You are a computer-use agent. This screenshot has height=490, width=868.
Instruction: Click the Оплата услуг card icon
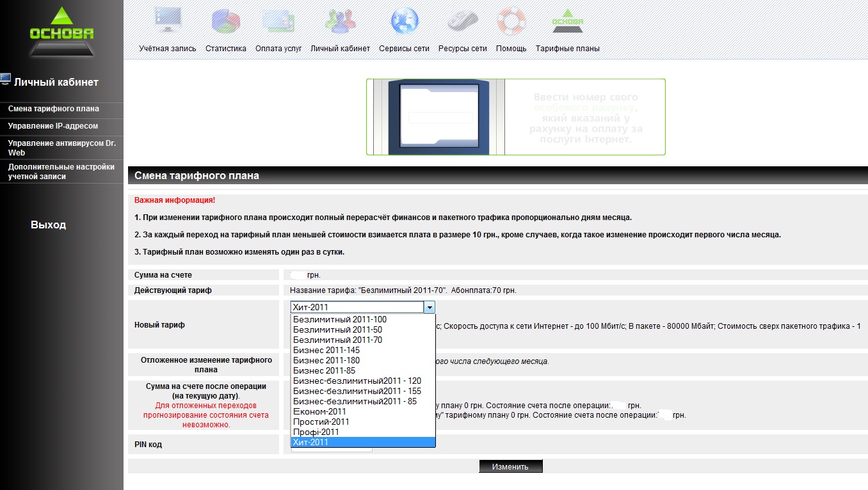click(278, 20)
